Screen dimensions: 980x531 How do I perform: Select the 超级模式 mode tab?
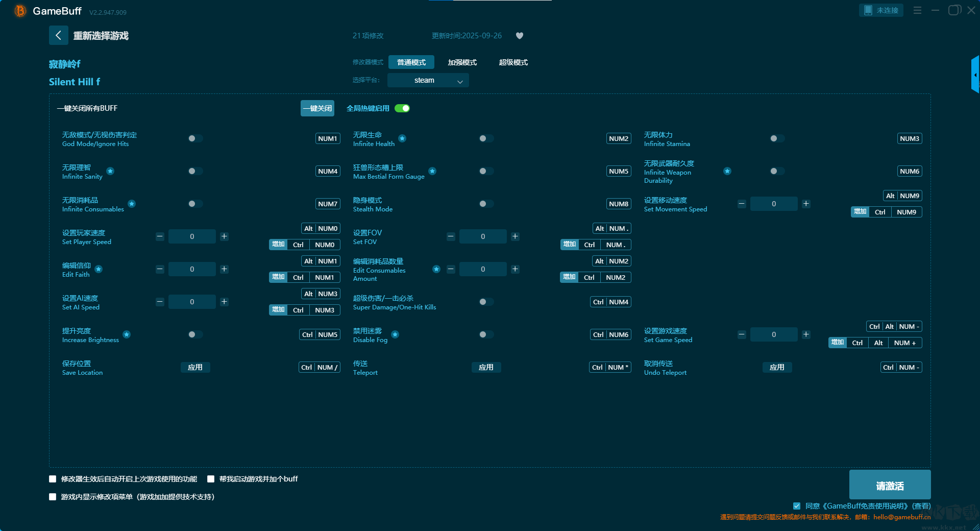[513, 62]
